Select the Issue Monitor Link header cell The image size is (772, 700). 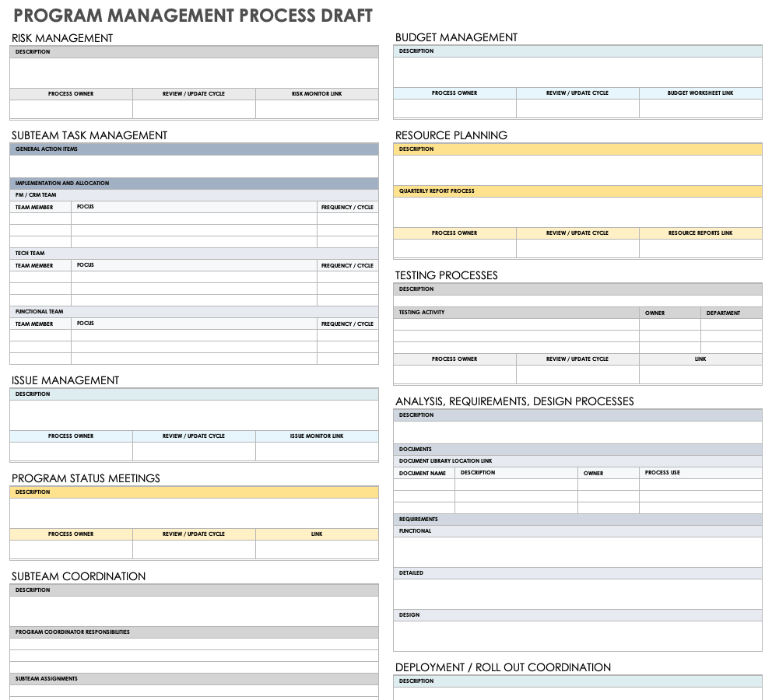pyautogui.click(x=317, y=436)
